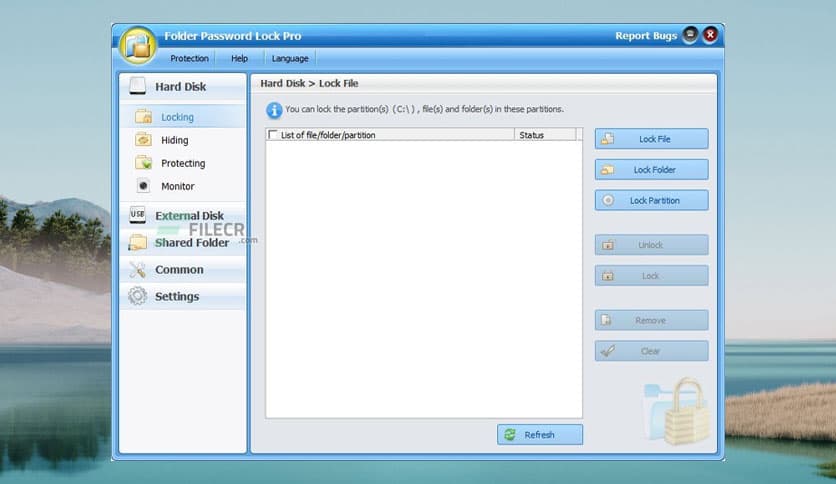Click the Lock Folder button
This screenshot has height=484, width=836.
point(652,170)
